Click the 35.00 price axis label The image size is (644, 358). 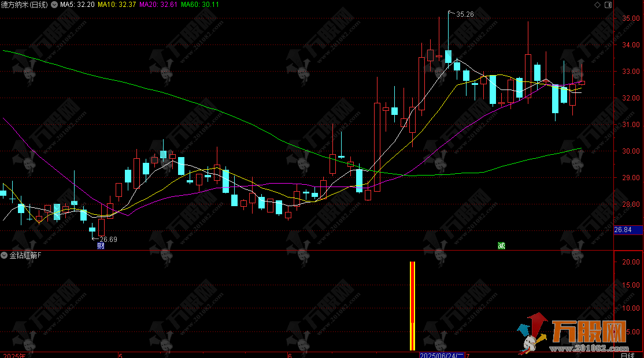point(631,18)
